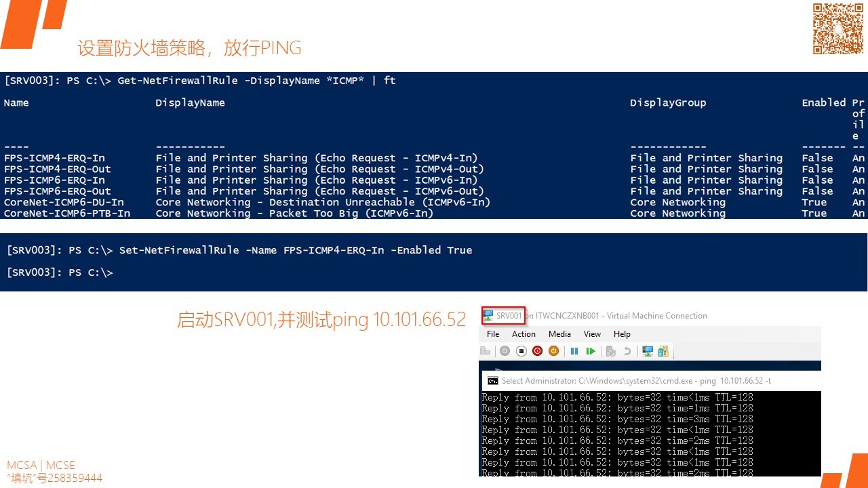Click the FPS-ICMP6-ERQ-In rule name

[54, 180]
